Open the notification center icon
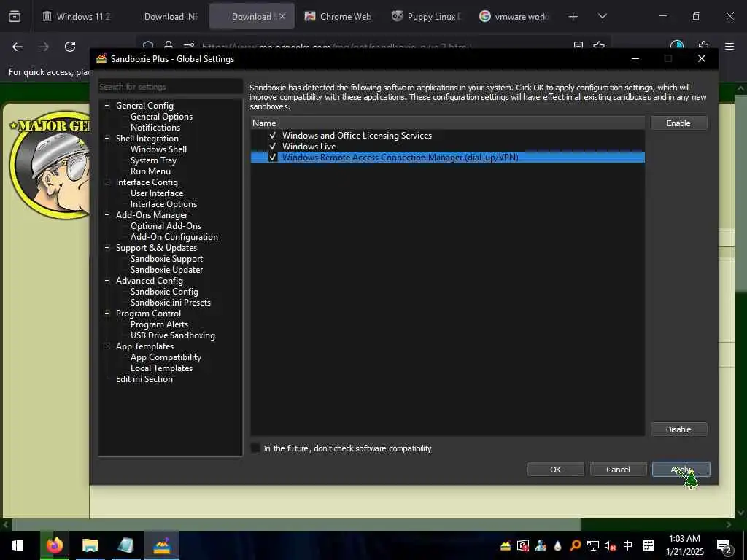747x560 pixels. 724,546
